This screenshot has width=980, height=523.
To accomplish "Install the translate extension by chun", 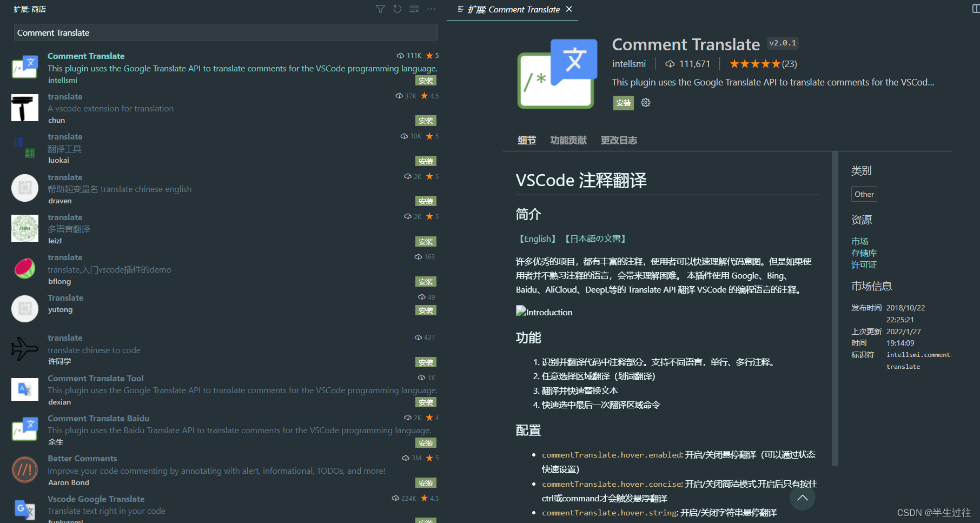I will 426,121.
